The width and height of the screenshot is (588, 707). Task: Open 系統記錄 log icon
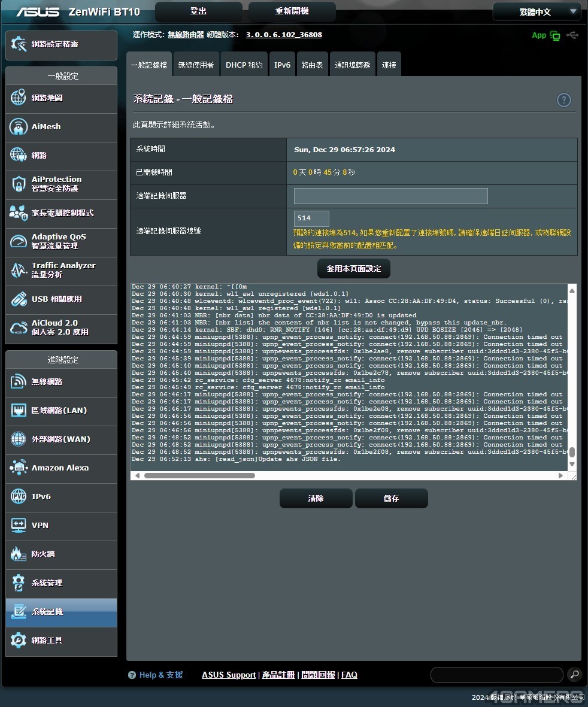19,612
